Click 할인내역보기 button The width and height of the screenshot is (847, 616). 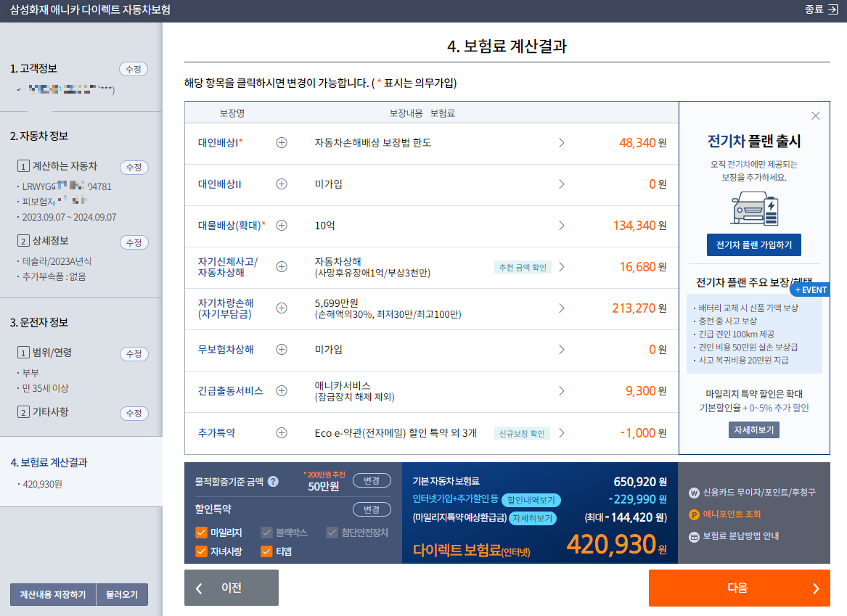click(531, 501)
